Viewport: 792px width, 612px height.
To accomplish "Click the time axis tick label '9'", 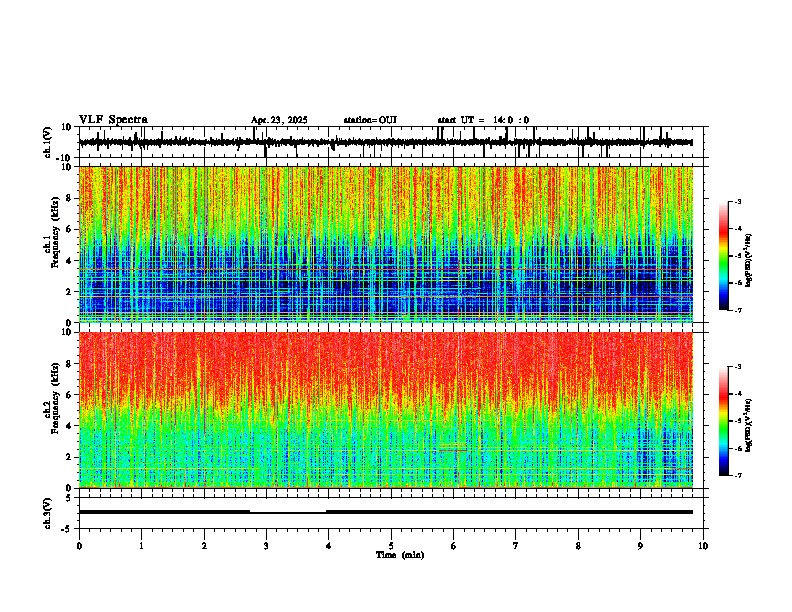I will point(640,546).
